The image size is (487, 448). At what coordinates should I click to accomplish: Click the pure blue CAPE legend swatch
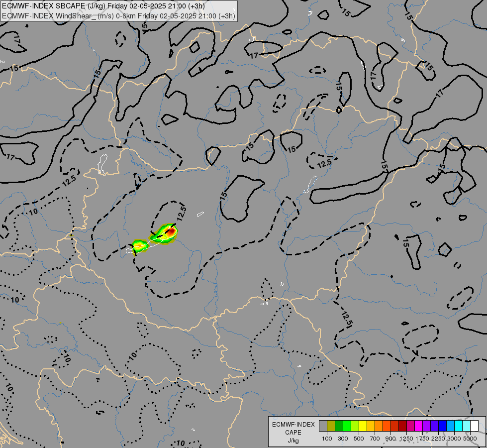443,426
